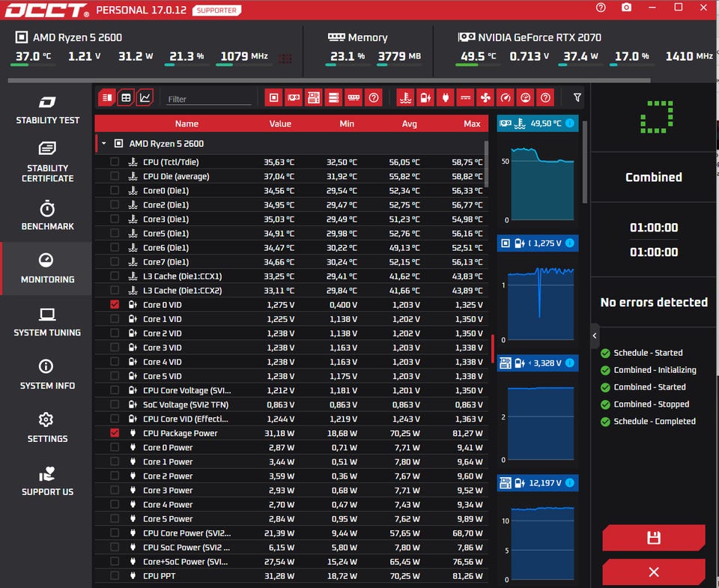Sort by the Min column header
Screen dimensions: 719x588
(347, 124)
